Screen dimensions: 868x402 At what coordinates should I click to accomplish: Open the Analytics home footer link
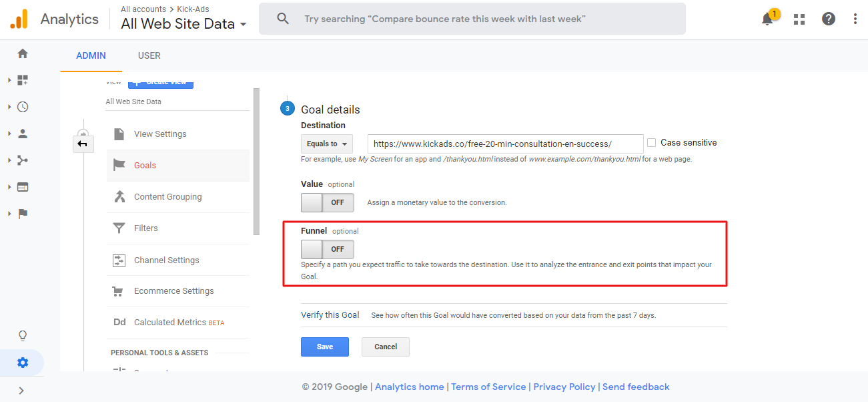[x=410, y=387]
